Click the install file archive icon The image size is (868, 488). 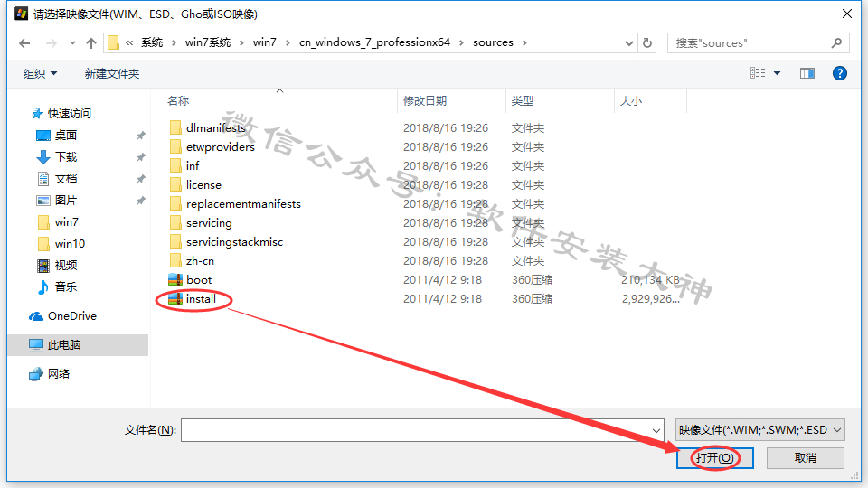[175, 299]
